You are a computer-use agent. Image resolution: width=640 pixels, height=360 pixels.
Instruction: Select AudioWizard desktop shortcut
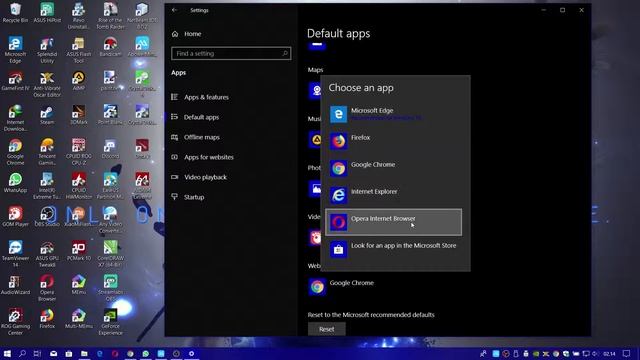click(x=15, y=284)
